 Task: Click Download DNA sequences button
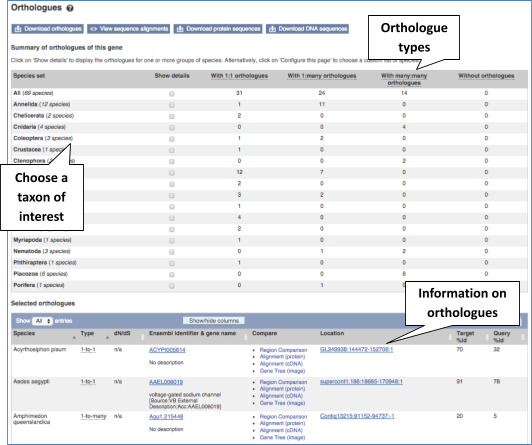[x=307, y=29]
